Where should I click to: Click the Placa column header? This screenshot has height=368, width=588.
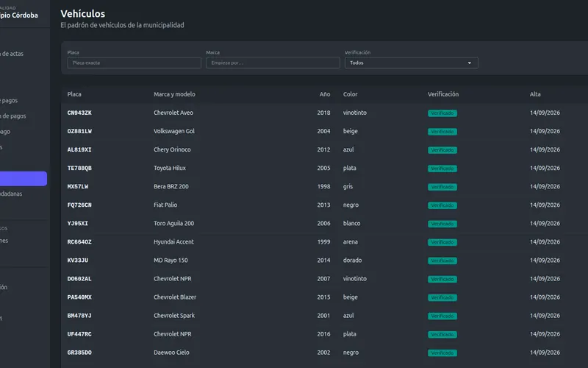[x=74, y=94]
